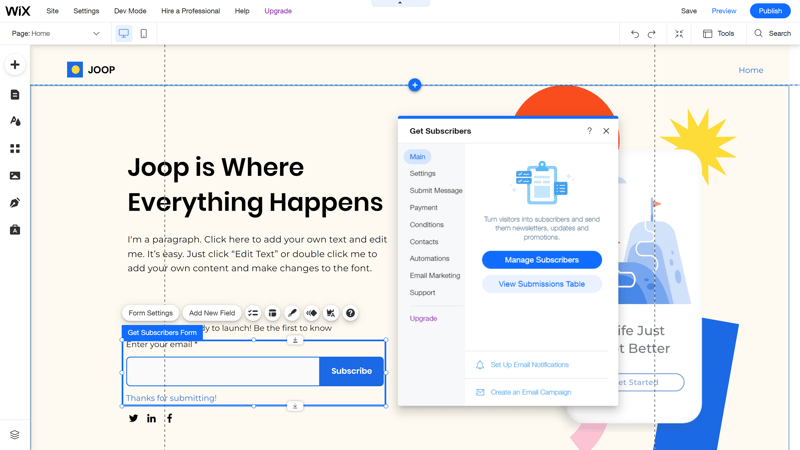Screen dimensions: 800x450
Task: Open the Site menu
Action: pyautogui.click(x=53, y=11)
